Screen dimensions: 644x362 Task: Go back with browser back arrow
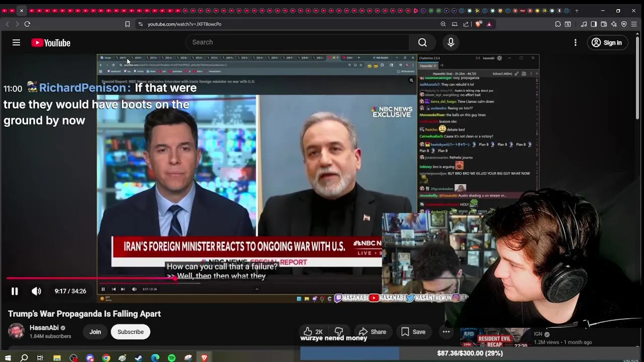click(x=7, y=24)
